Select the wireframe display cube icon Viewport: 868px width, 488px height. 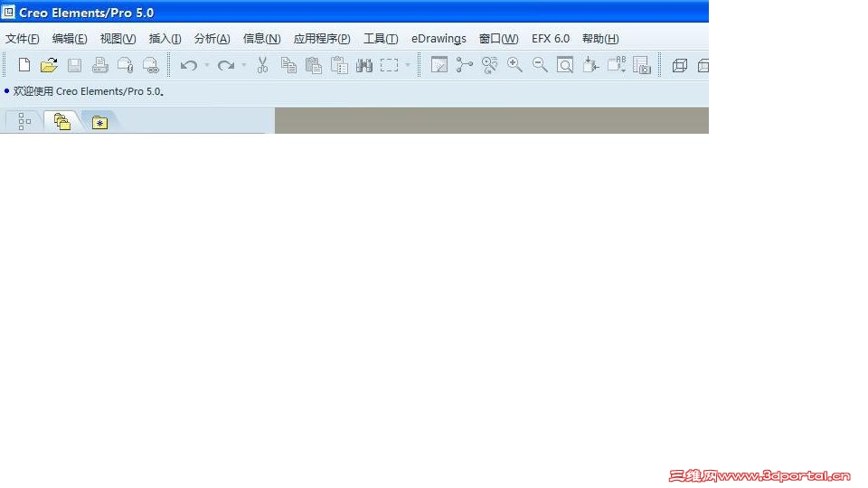pyautogui.click(x=679, y=65)
